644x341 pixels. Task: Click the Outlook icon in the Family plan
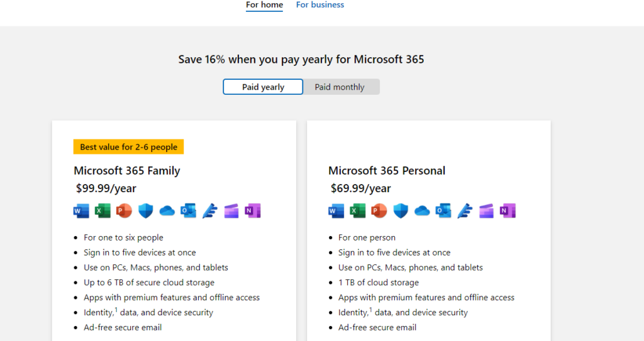coord(189,211)
